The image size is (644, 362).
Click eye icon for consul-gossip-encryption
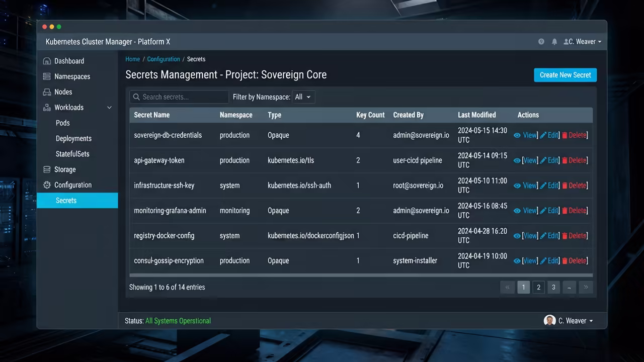(517, 261)
